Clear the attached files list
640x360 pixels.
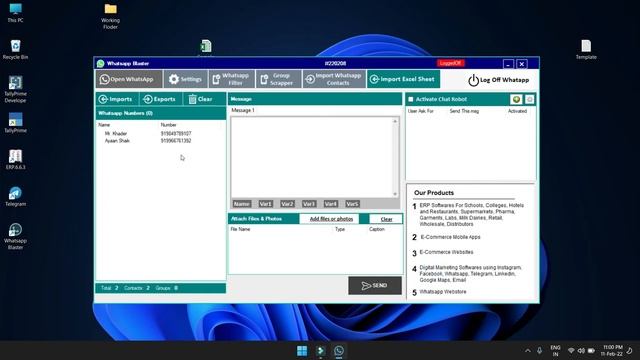pos(386,219)
